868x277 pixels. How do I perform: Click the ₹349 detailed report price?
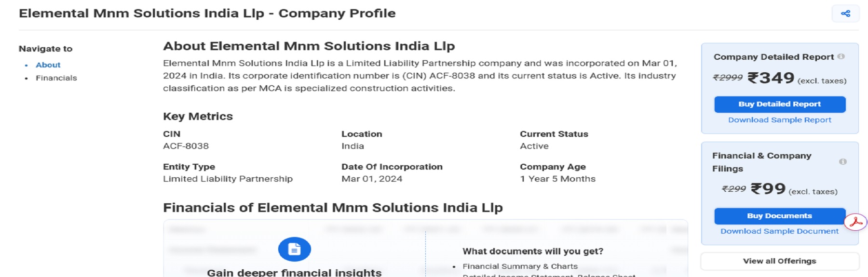[771, 78]
